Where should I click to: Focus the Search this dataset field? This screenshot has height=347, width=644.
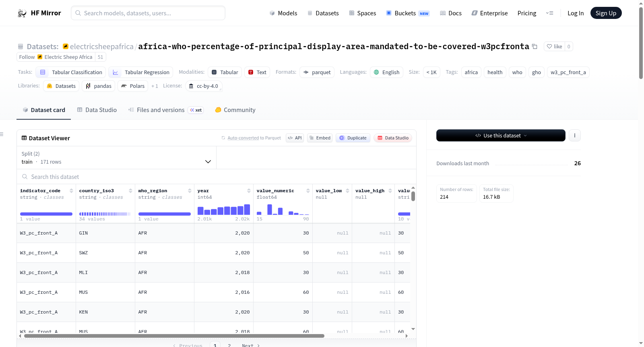click(x=217, y=177)
